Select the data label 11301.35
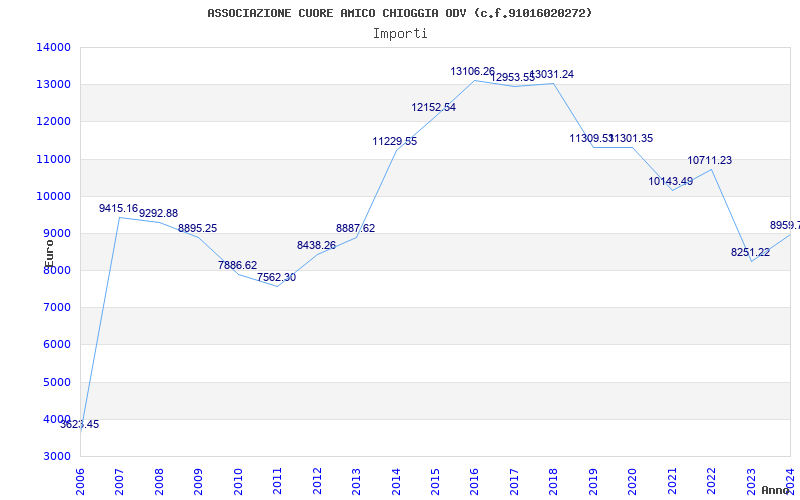This screenshot has width=800, height=500. pos(631,138)
